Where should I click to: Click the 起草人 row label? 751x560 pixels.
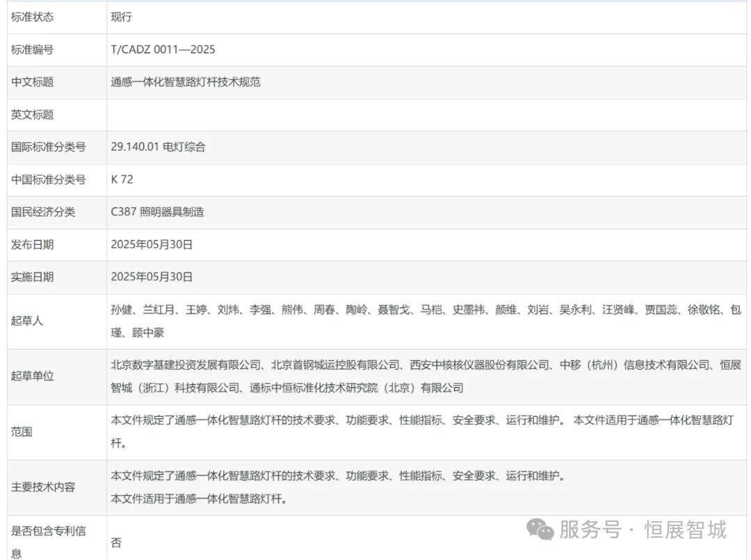pyautogui.click(x=26, y=321)
